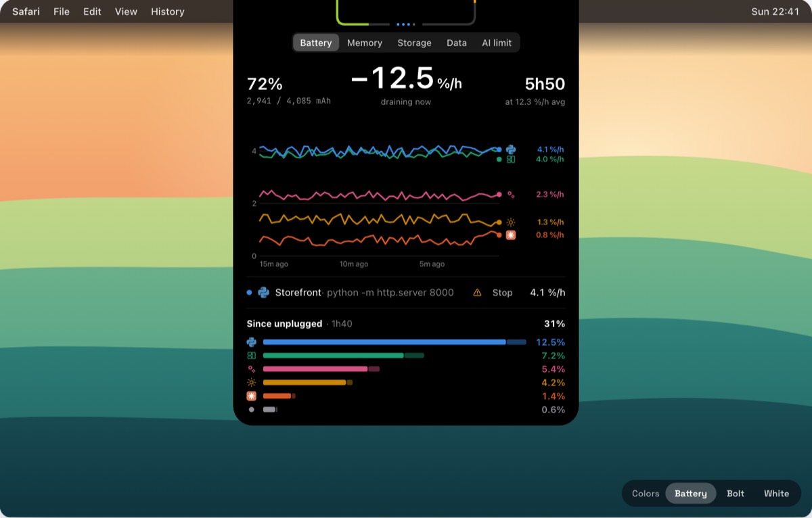Select the Bolt color theme
This screenshot has width=812, height=518.
(736, 494)
